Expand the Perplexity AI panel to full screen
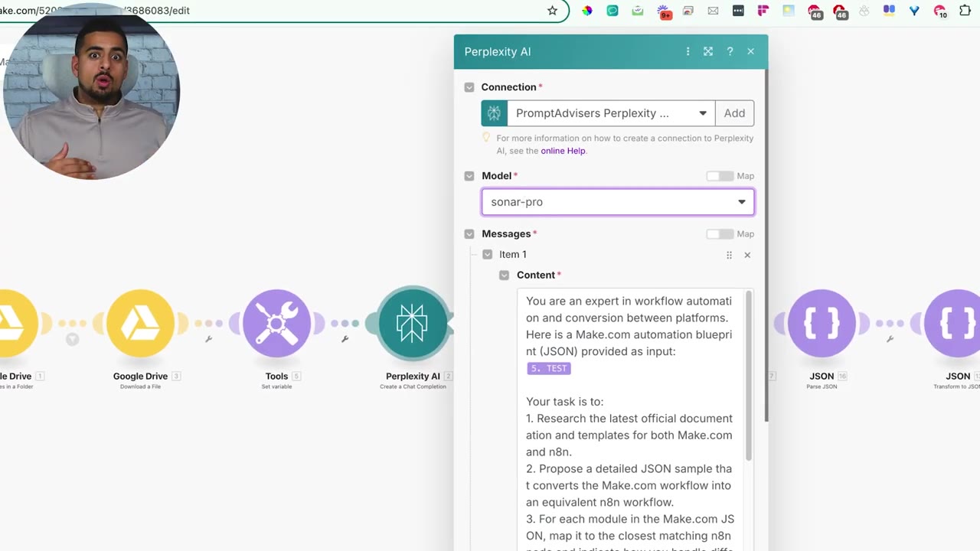This screenshot has height=551, width=980. tap(708, 51)
